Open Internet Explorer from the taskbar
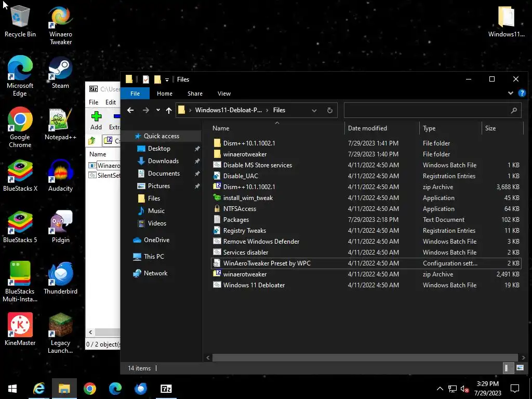 [x=38, y=389]
